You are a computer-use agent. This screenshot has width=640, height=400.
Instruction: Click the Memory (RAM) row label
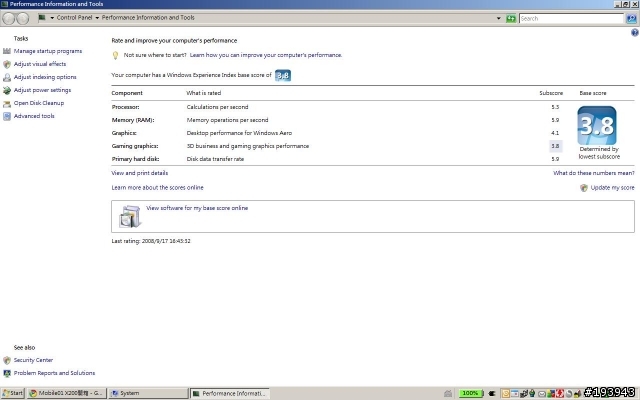tap(133, 120)
